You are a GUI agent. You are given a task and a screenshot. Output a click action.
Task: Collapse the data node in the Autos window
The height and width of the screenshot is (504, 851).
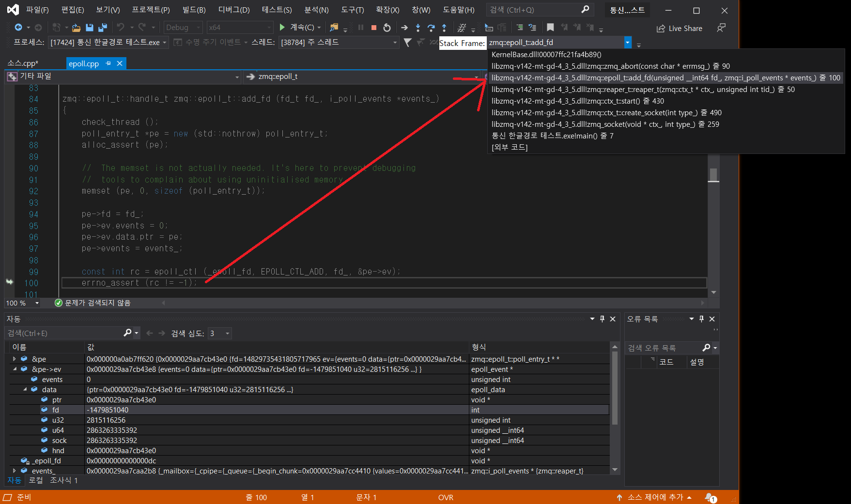(x=25, y=389)
